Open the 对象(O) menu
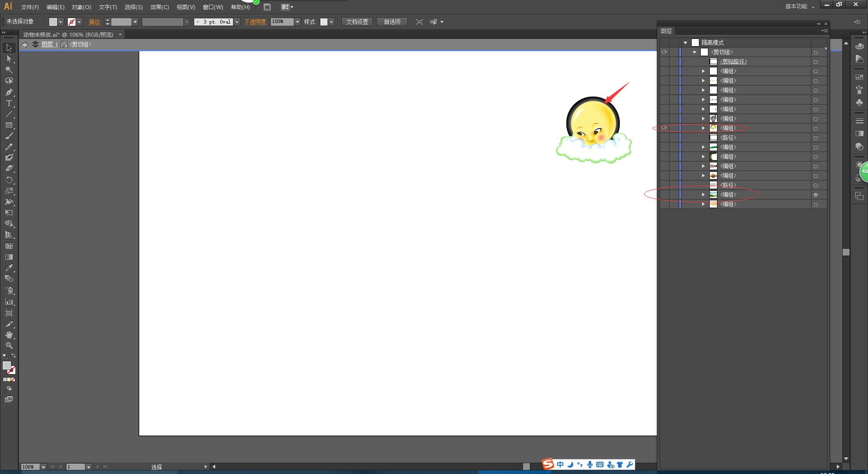 point(81,7)
